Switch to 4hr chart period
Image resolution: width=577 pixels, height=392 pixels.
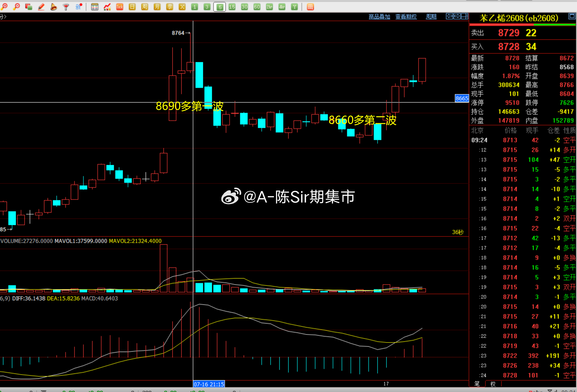282,7
